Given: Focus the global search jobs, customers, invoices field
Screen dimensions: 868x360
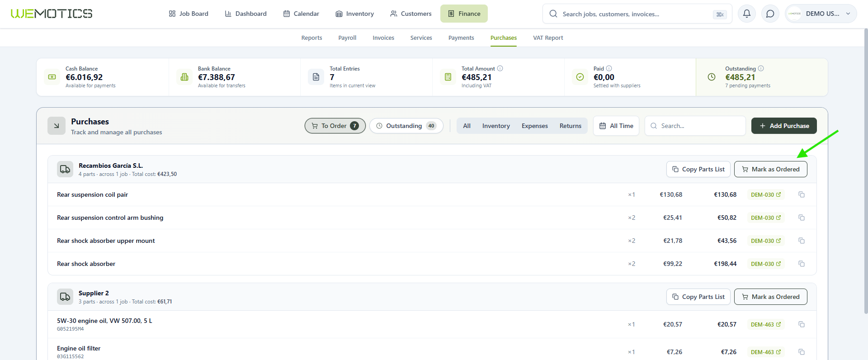Looking at the screenshot, I should pos(637,14).
